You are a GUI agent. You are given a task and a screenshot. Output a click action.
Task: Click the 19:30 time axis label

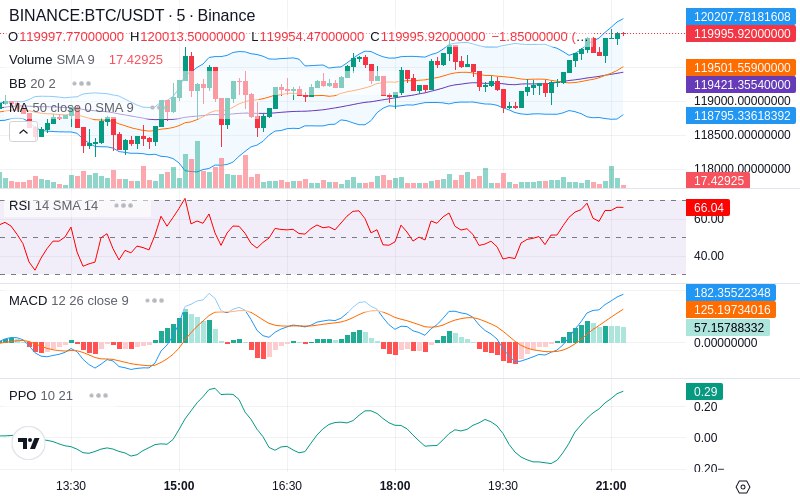click(503, 486)
